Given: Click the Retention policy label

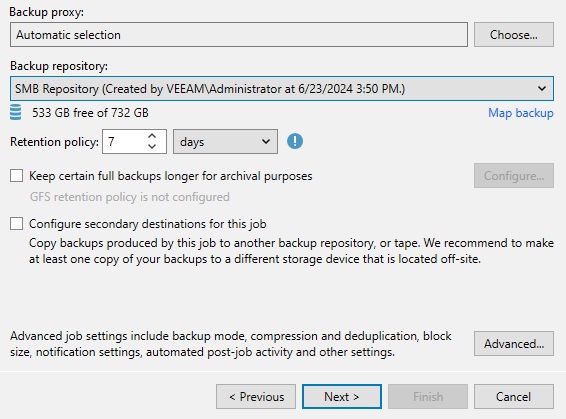Looking at the screenshot, I should 54,142.
